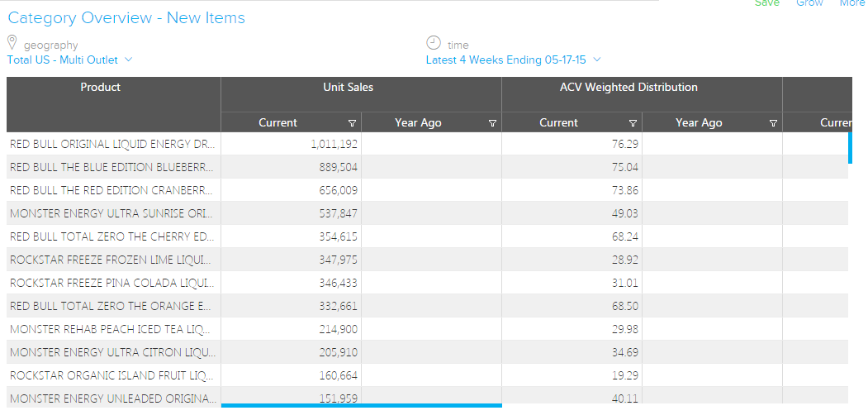Open the More menu at top right
Viewport: 868px width, 420px height.
click(x=851, y=3)
